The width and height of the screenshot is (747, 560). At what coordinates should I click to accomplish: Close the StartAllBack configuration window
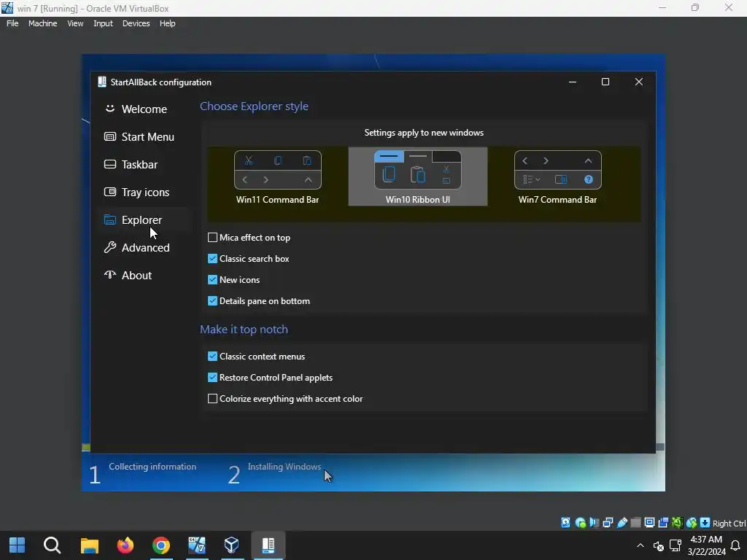639,82
